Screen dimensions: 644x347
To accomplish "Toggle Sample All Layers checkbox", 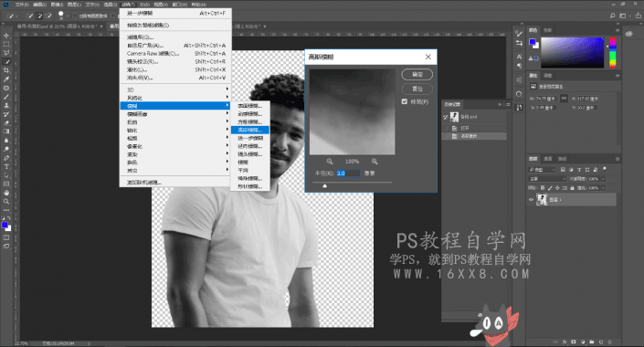I will click(75, 16).
